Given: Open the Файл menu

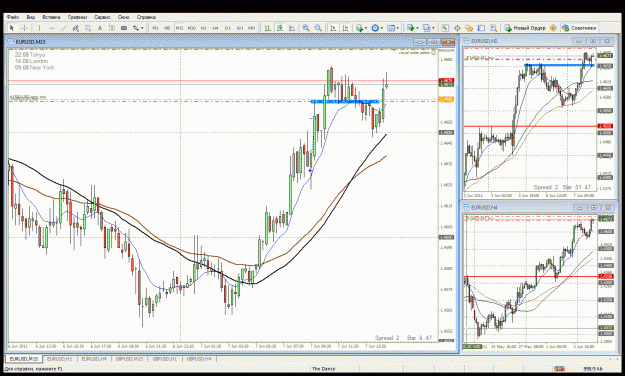Looking at the screenshot, I should tap(13, 17).
